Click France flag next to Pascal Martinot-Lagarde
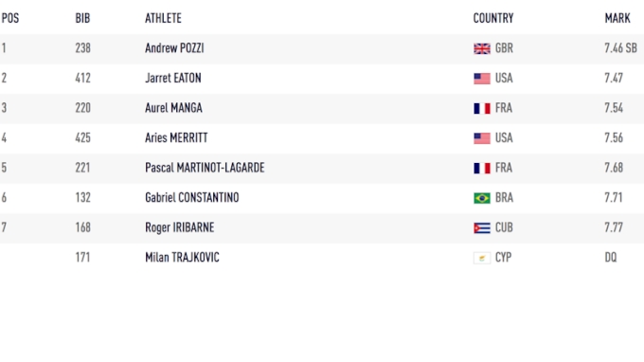This screenshot has width=644, height=362. point(482,168)
